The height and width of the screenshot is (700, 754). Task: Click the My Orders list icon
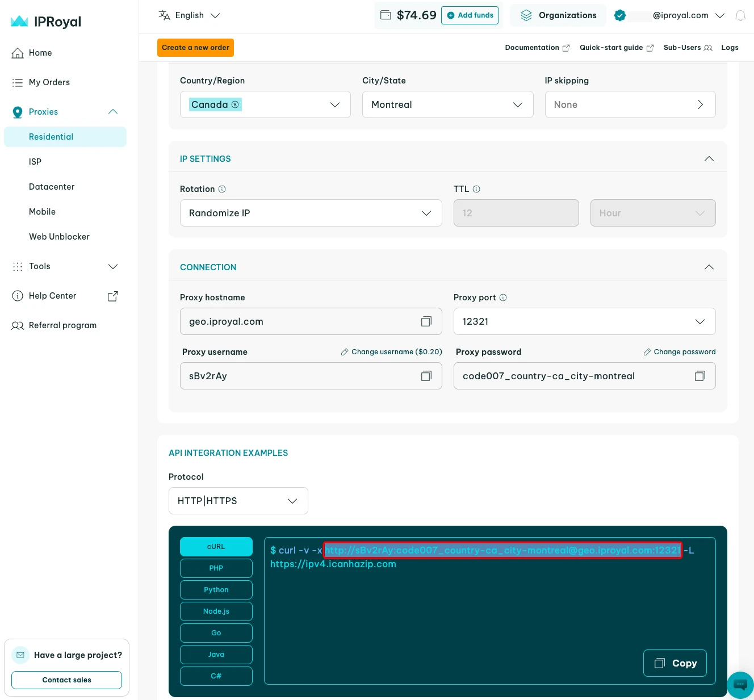[x=18, y=82]
